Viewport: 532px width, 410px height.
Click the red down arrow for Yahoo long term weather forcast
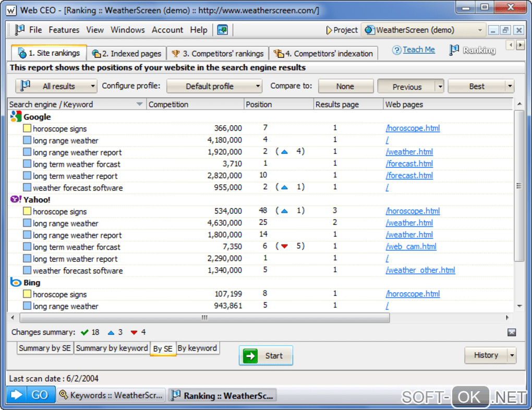[284, 246]
